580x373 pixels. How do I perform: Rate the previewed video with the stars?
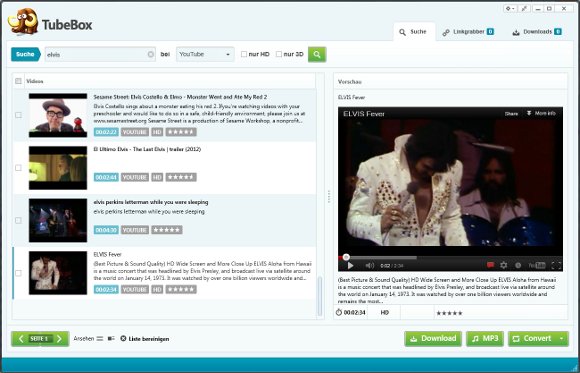(x=449, y=313)
